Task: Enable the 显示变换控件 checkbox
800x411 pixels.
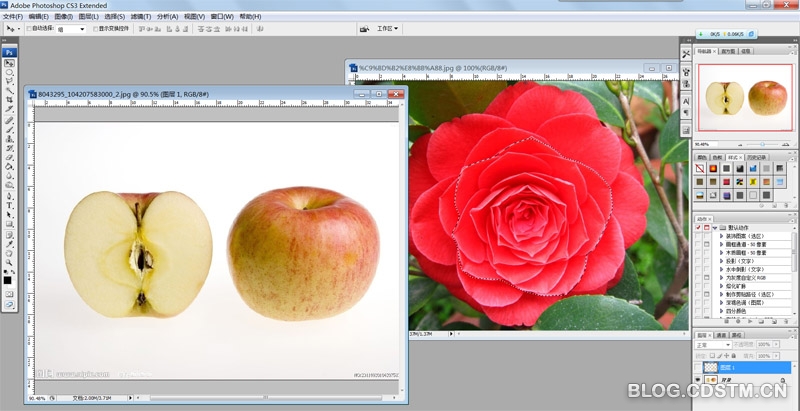Action: click(97, 29)
